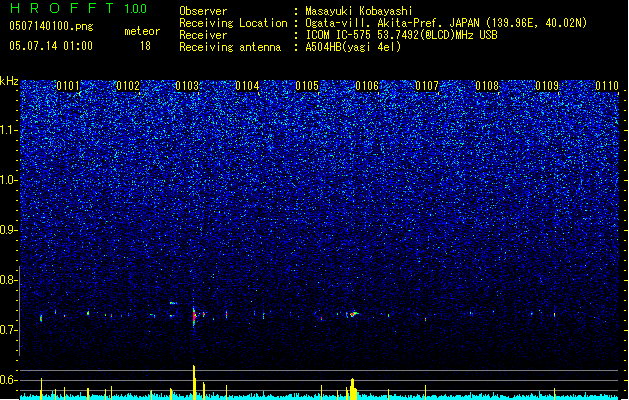Click the Receiver field label

click(203, 35)
